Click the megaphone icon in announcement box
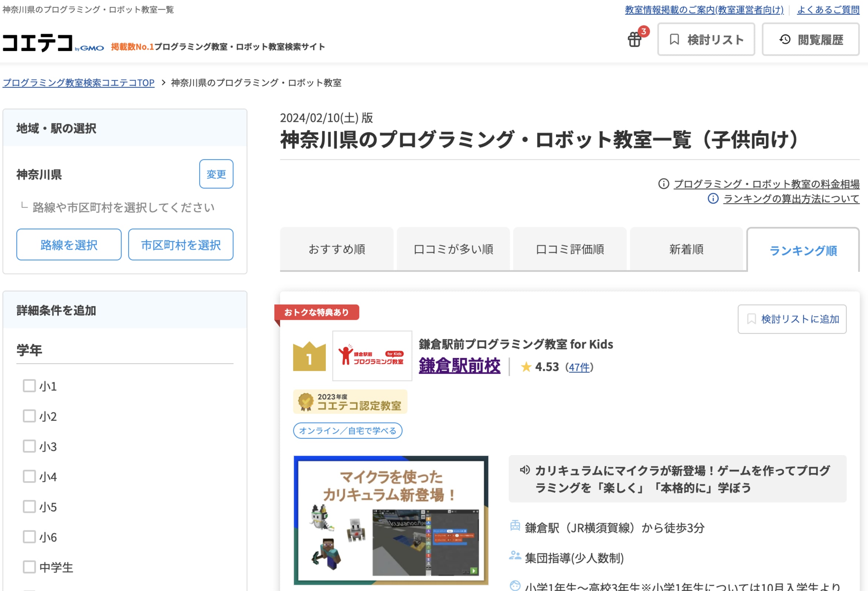The height and width of the screenshot is (591, 868). click(x=524, y=470)
